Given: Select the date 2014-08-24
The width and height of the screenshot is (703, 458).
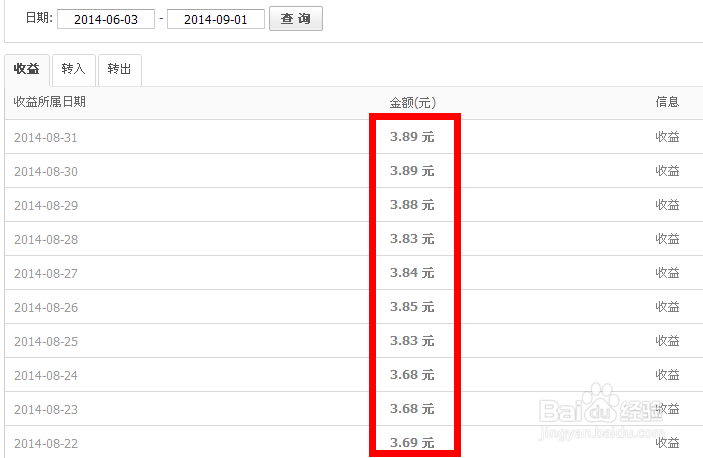Looking at the screenshot, I should pos(46,376).
